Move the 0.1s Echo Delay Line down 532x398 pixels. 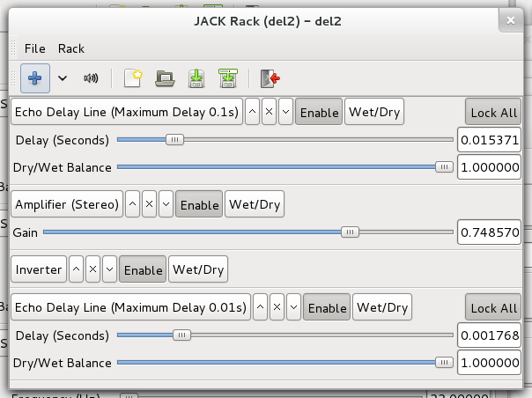coord(285,112)
